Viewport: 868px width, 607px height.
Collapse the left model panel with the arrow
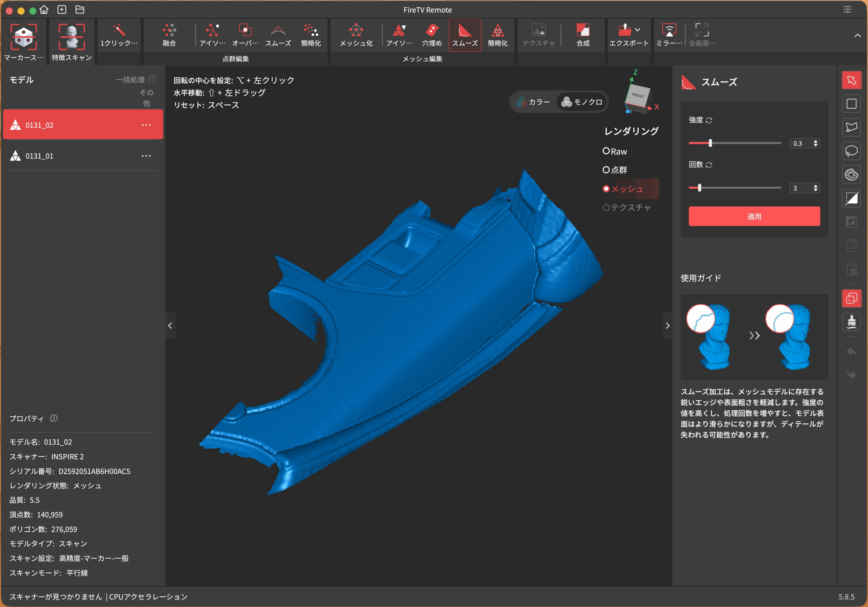point(170,326)
